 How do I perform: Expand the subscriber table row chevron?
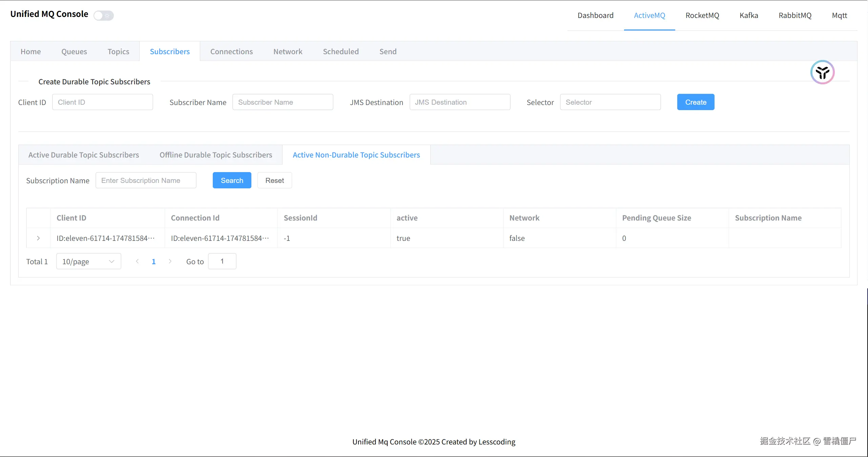[38, 238]
